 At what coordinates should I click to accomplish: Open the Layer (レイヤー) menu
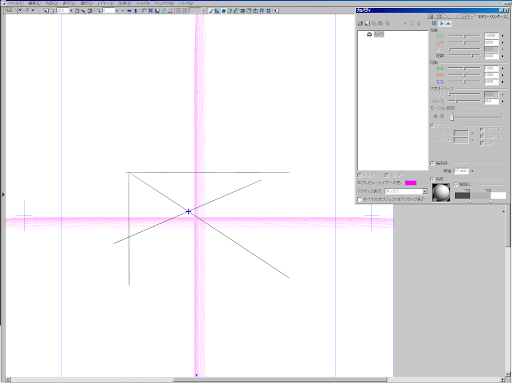pyautogui.click(x=105, y=3)
